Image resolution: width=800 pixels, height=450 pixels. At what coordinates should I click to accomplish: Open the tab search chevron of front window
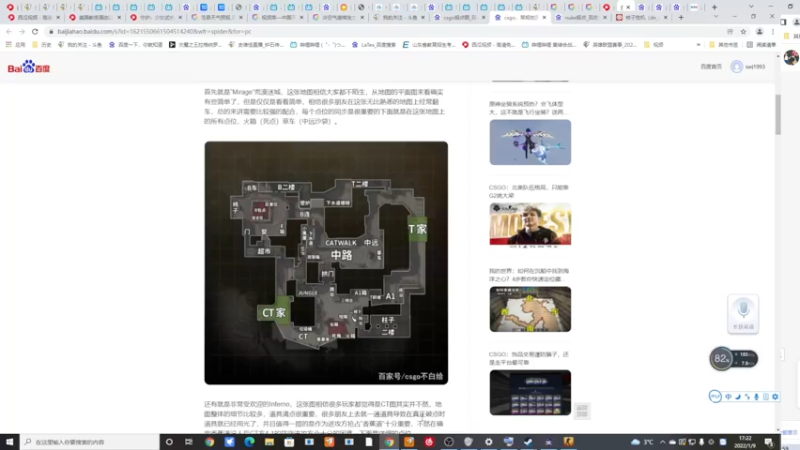tap(716, 17)
